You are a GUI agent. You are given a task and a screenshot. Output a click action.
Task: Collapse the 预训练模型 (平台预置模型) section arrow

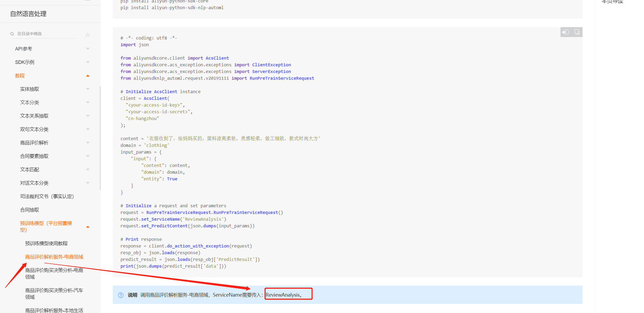point(88,227)
